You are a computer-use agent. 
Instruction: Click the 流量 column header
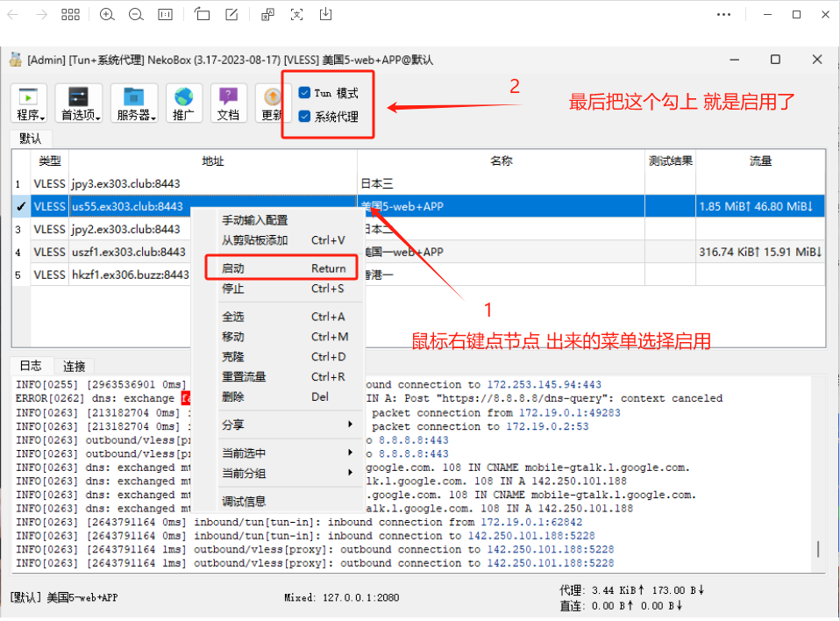pyautogui.click(x=759, y=161)
